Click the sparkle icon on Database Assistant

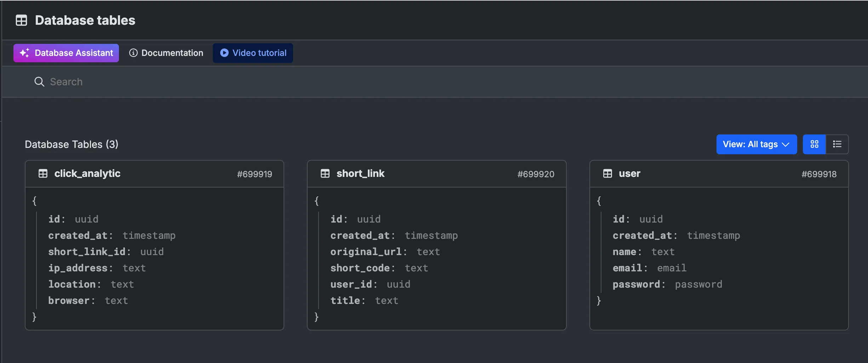24,53
